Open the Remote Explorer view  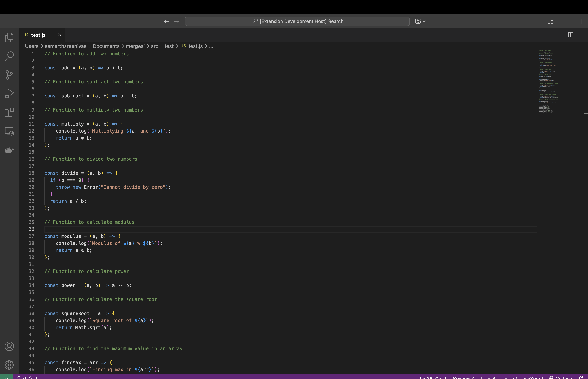pyautogui.click(x=9, y=131)
